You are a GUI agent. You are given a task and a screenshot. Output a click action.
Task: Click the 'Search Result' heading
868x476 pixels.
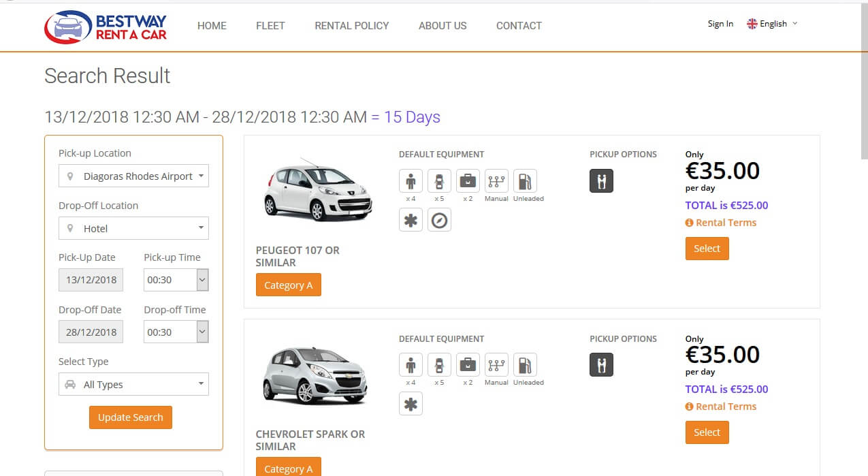108,76
